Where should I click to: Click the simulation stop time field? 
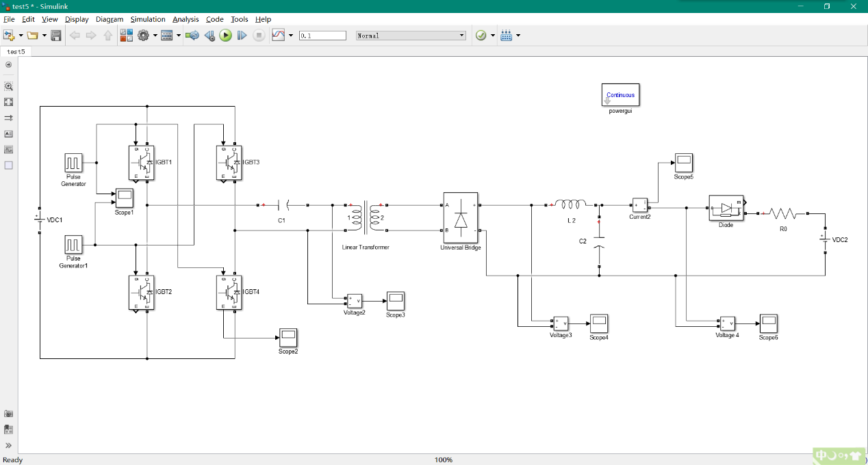(x=322, y=36)
